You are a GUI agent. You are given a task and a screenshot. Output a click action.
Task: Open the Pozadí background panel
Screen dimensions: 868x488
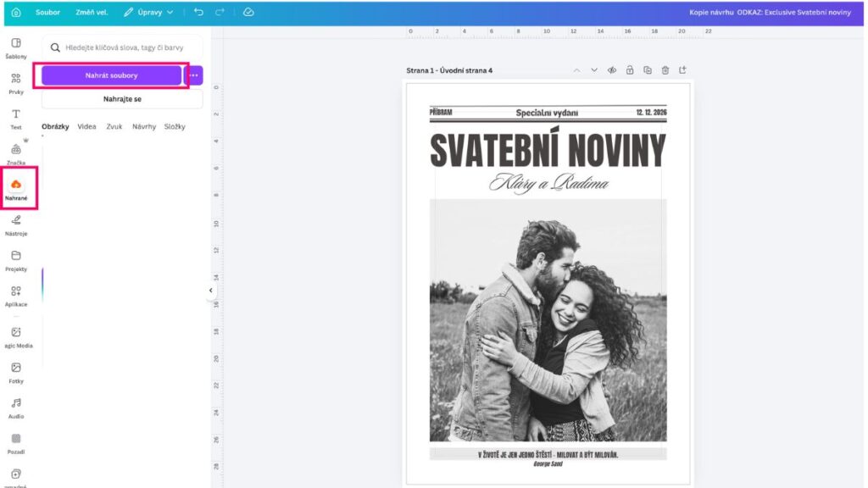(16, 444)
